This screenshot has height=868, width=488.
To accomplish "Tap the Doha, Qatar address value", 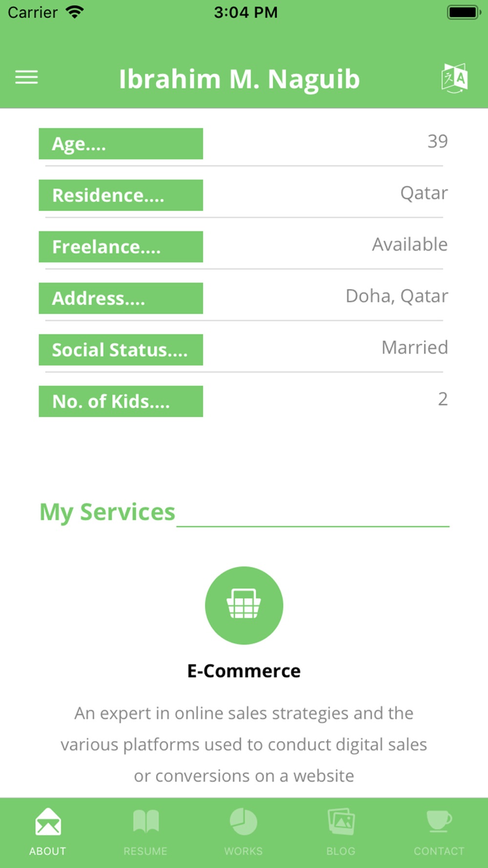I will [x=397, y=296].
